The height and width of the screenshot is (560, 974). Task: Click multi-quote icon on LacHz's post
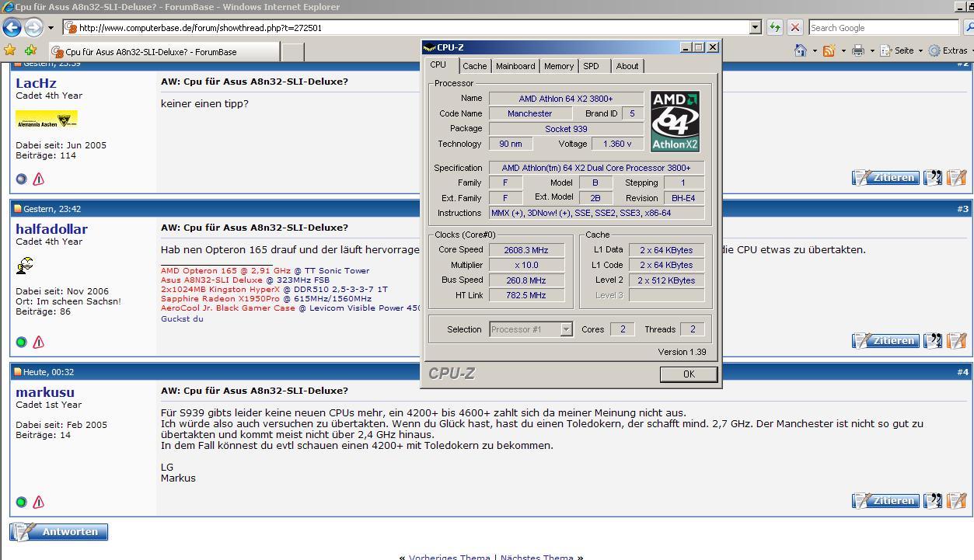pos(933,178)
